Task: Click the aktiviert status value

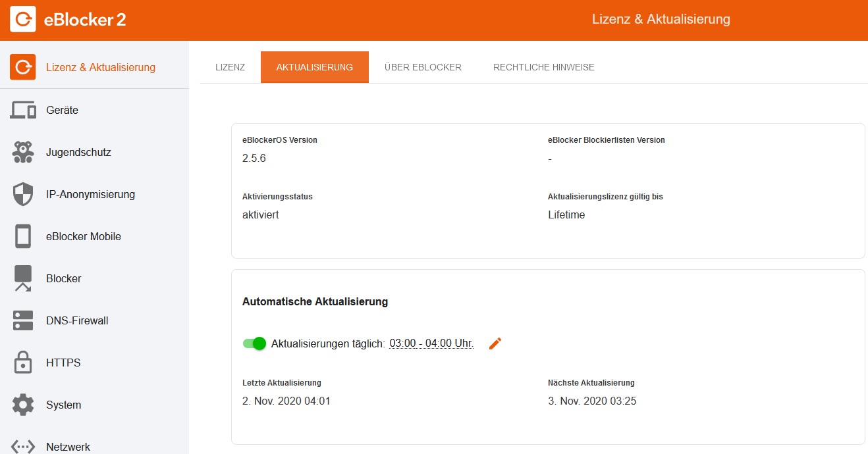Action: click(261, 215)
